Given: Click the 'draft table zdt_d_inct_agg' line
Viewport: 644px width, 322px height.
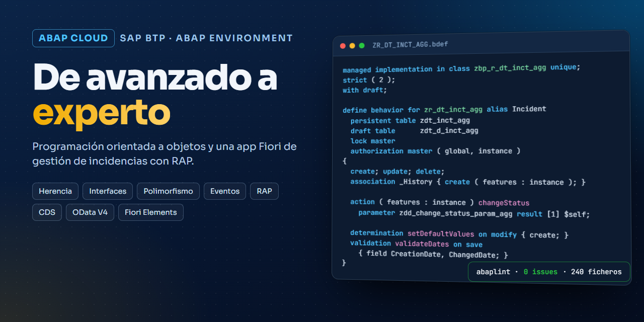Looking at the screenshot, I should click(x=414, y=131).
